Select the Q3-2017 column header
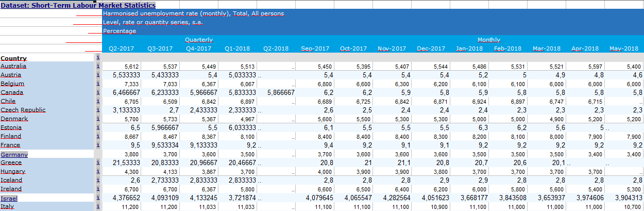This screenshot has height=211, width=644. click(x=160, y=48)
